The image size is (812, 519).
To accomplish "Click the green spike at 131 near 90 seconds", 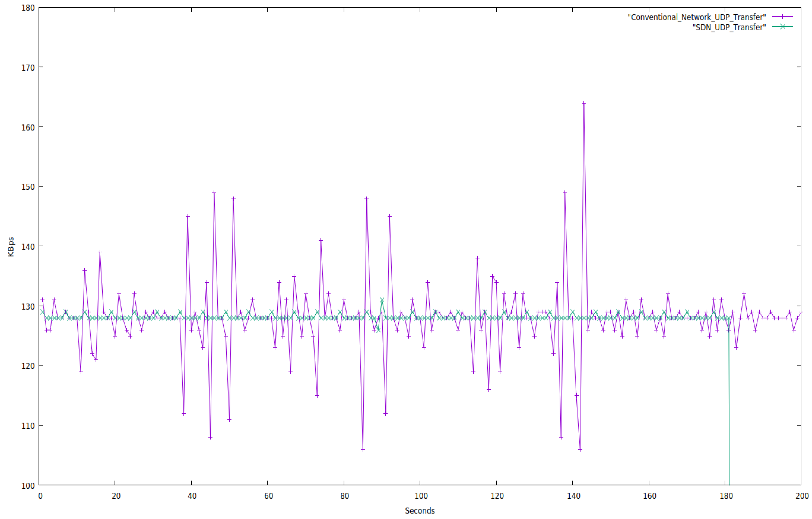I will coord(382,300).
